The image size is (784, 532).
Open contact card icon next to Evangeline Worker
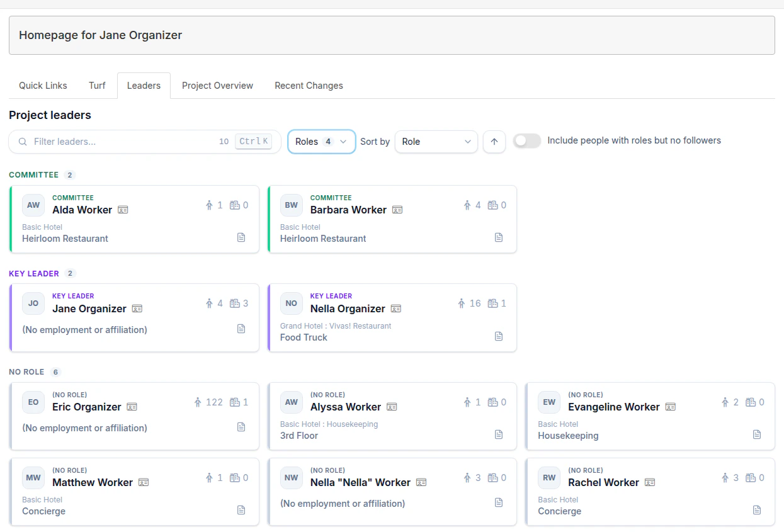pyautogui.click(x=671, y=407)
